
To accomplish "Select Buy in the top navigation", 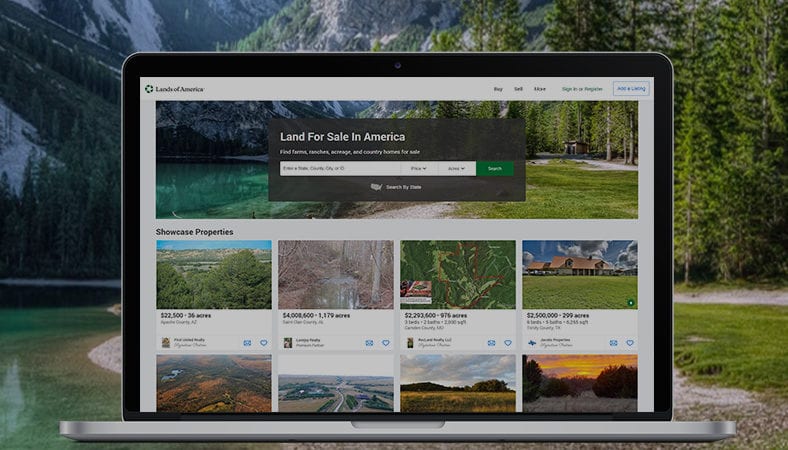I will point(498,89).
